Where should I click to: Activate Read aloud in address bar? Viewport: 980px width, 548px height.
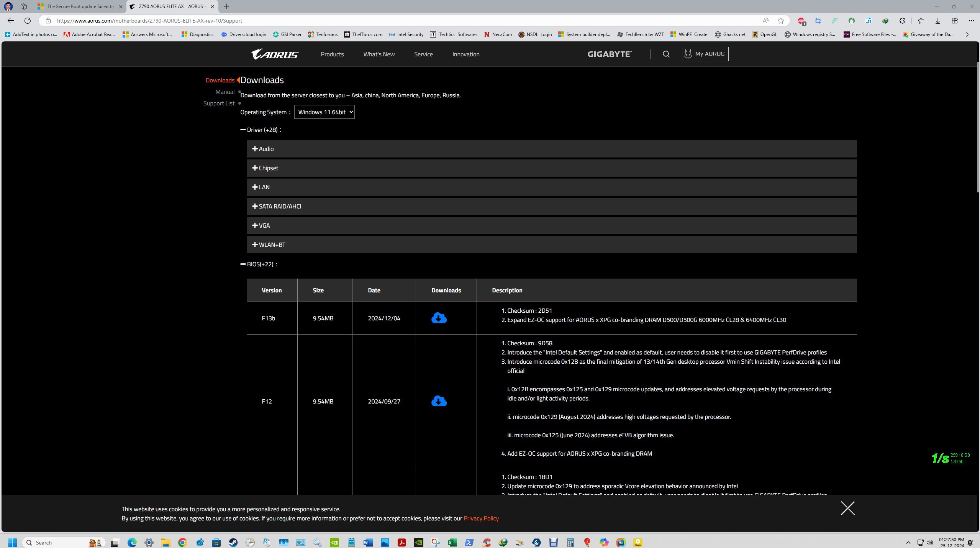click(x=765, y=21)
